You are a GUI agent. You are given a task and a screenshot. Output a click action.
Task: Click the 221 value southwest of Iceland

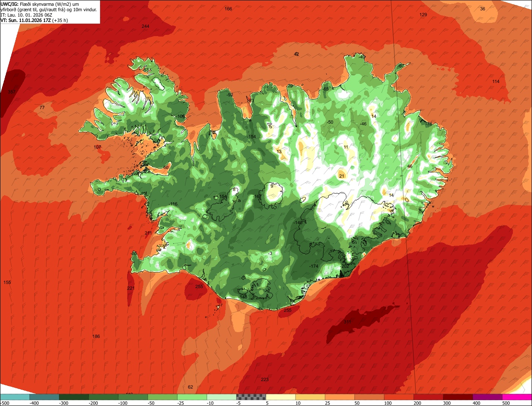tap(131, 288)
